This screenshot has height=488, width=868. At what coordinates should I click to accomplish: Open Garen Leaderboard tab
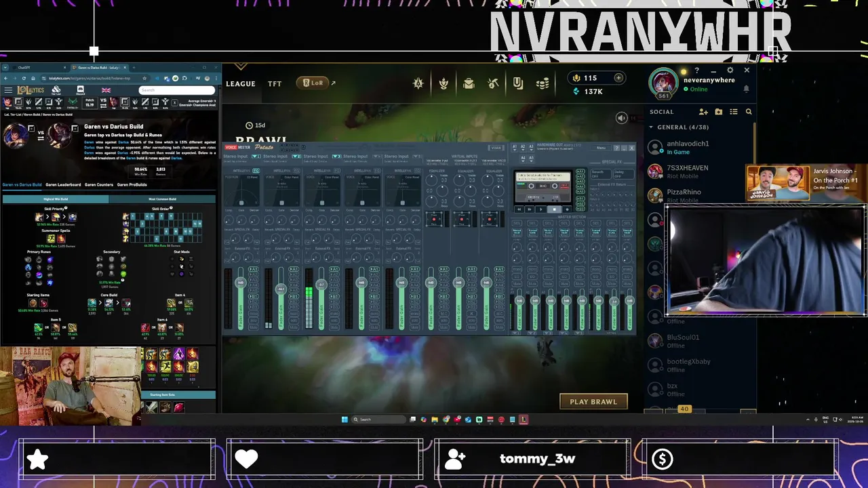pos(63,184)
